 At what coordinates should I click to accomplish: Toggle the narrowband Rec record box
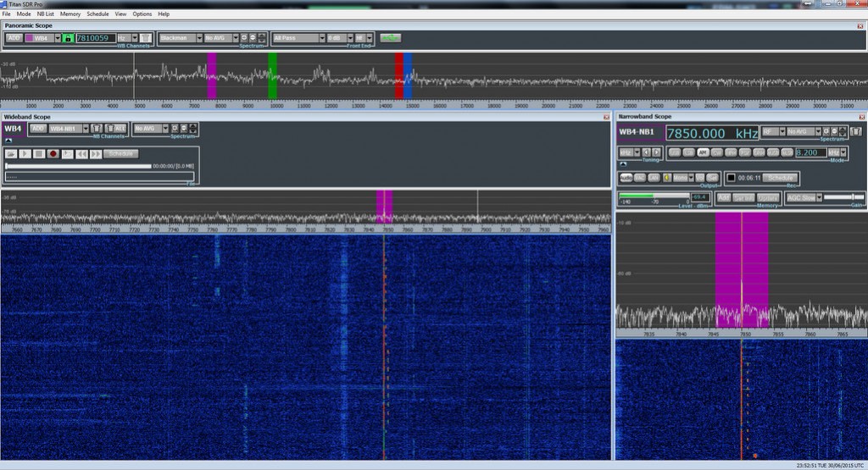731,178
